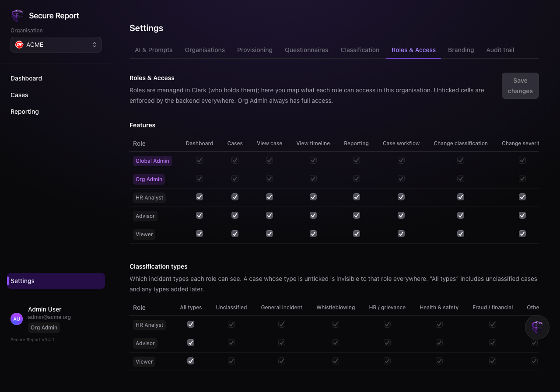The width and height of the screenshot is (560, 392).
Task: Toggle Change classification for HR Analyst
Action: [x=461, y=197]
